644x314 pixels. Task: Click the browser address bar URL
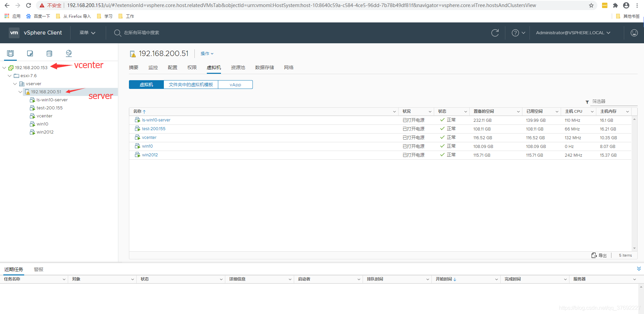302,5
